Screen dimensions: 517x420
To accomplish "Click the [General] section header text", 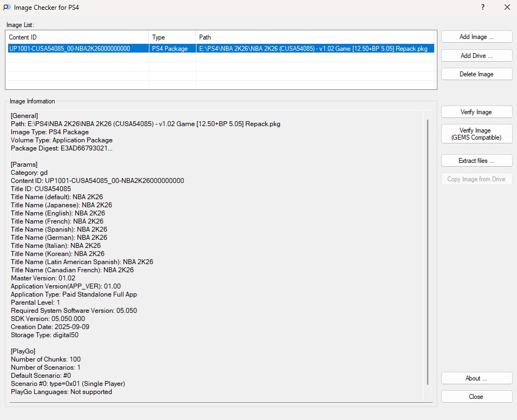I will click(x=24, y=116).
